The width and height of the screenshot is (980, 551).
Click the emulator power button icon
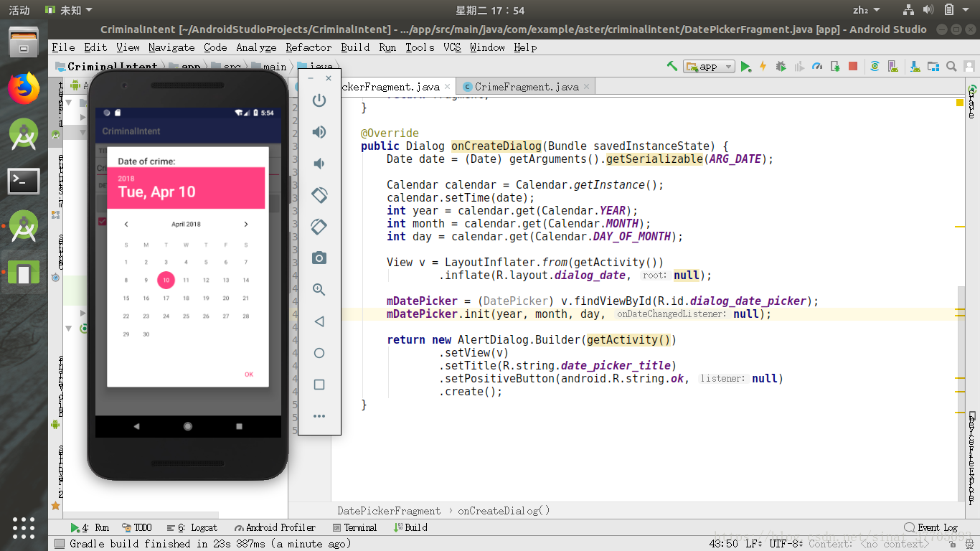[319, 100]
